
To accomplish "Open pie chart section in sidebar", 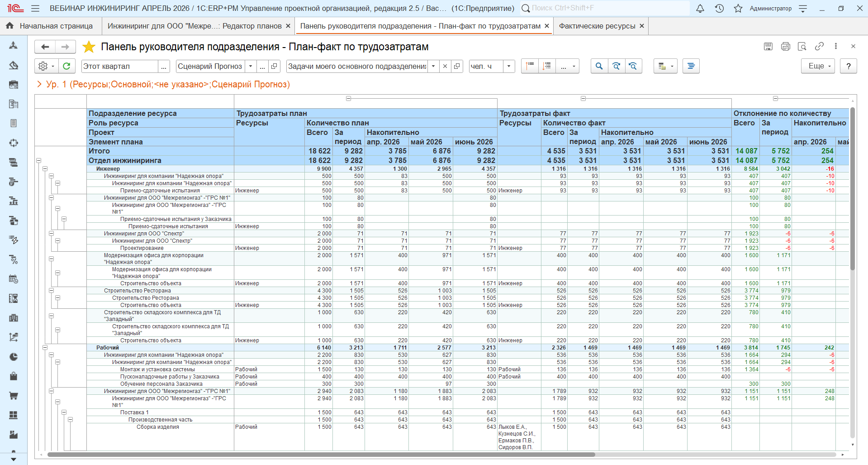I will point(14,357).
